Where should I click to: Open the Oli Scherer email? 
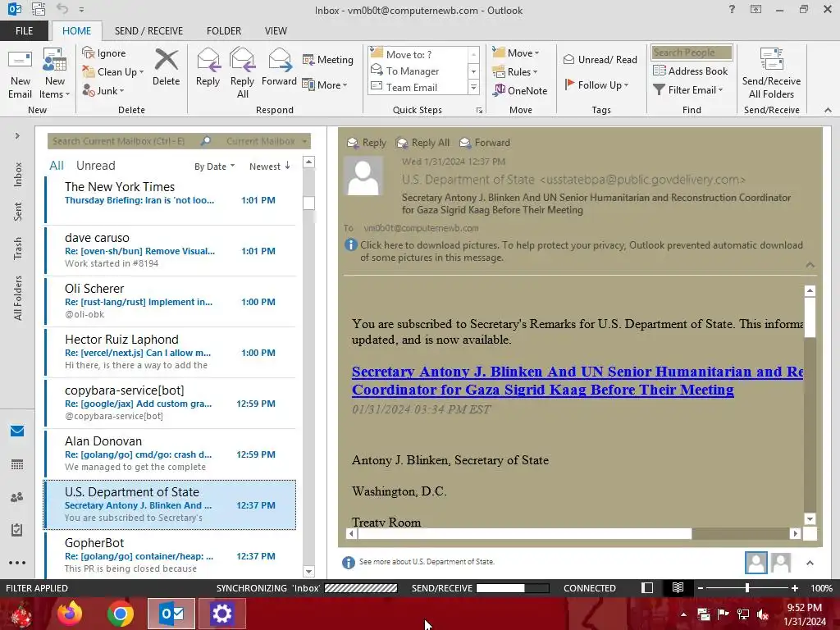[x=170, y=301]
